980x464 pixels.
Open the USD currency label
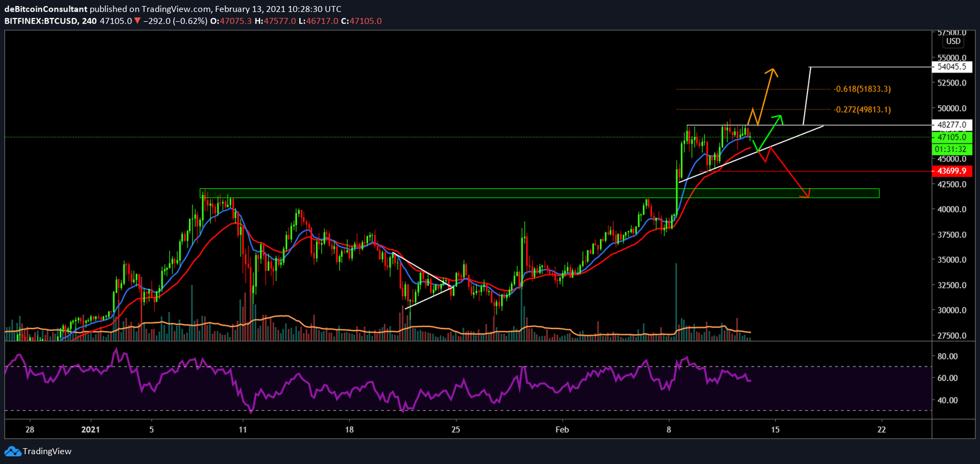point(953,41)
